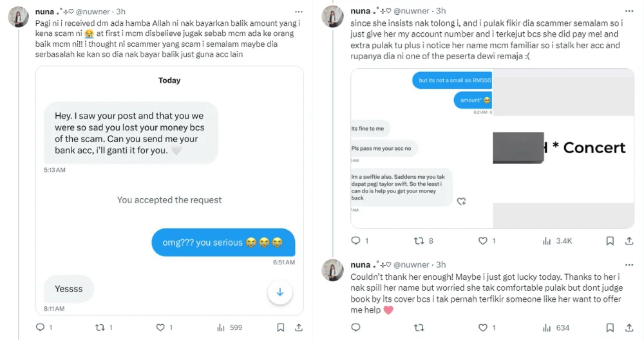644x341 pixels.
Task: View analytics showing 599 views
Action: click(x=231, y=327)
